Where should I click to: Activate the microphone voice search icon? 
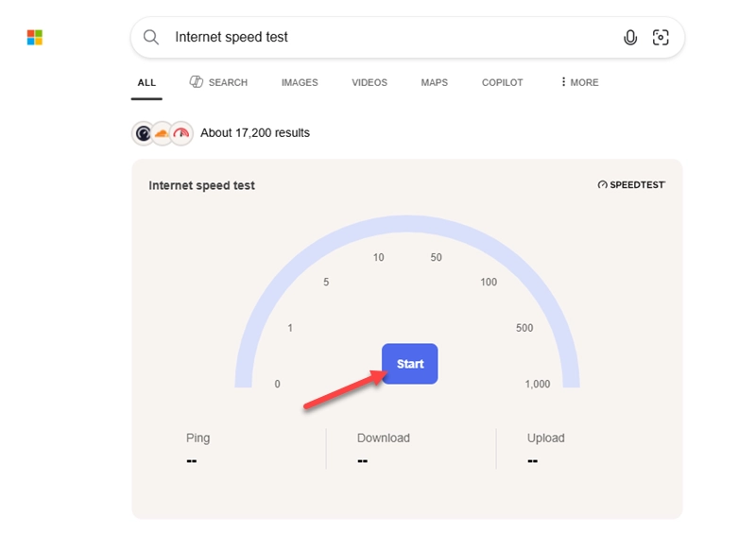click(x=630, y=37)
